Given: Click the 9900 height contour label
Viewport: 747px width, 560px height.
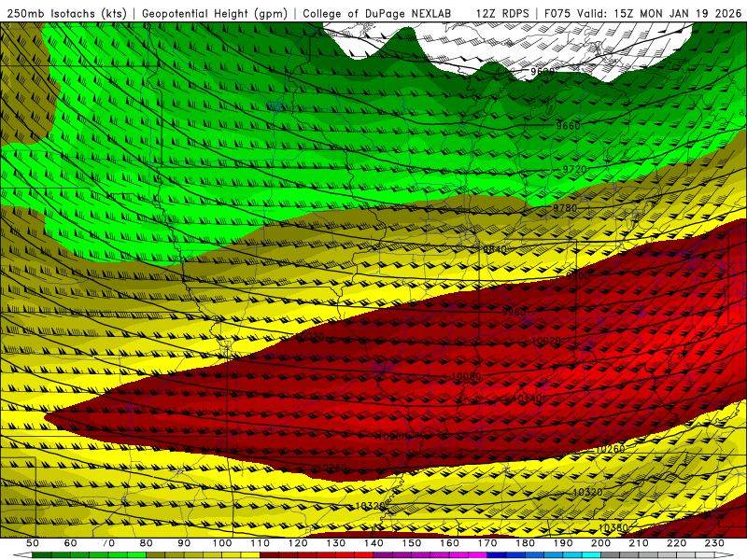Looking at the screenshot, I should 578,276.
